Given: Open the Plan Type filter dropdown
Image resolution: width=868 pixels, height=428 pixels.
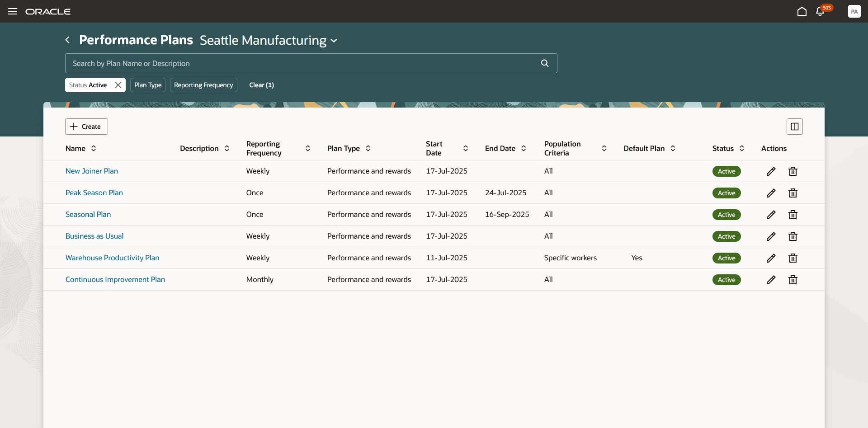Looking at the screenshot, I should point(148,85).
